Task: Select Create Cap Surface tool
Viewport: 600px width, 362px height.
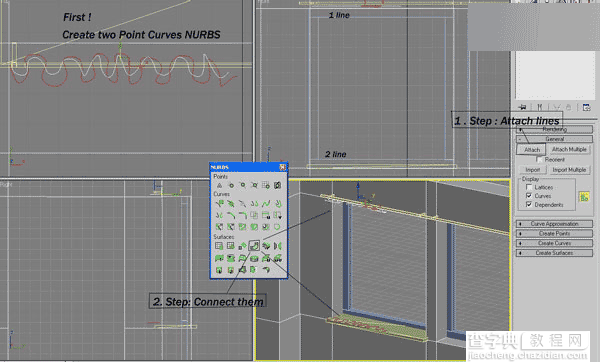Action: (254, 258)
